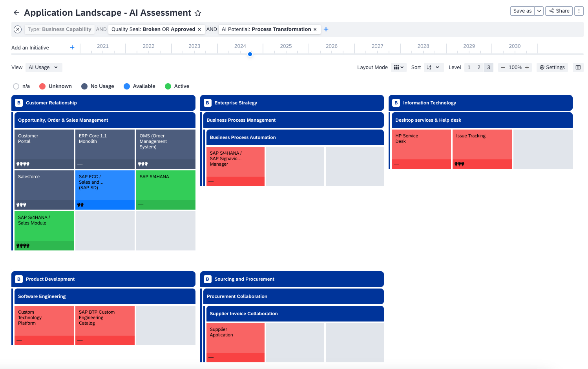Viewport: 588px width, 369px height.
Task: Select year 2029 on timeline
Action: pyautogui.click(x=469, y=46)
